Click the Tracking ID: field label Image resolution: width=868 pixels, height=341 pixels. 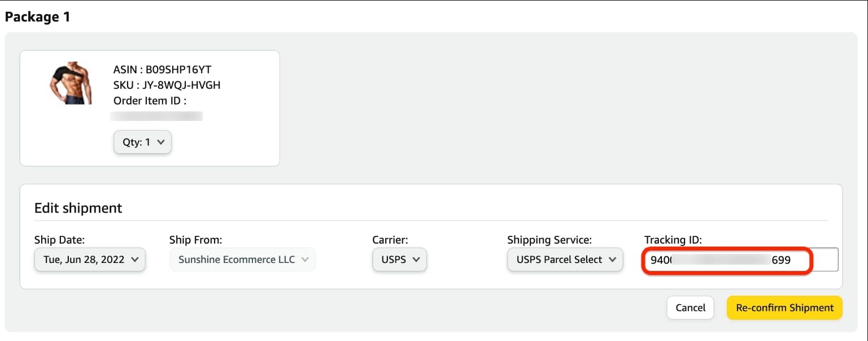click(x=673, y=240)
